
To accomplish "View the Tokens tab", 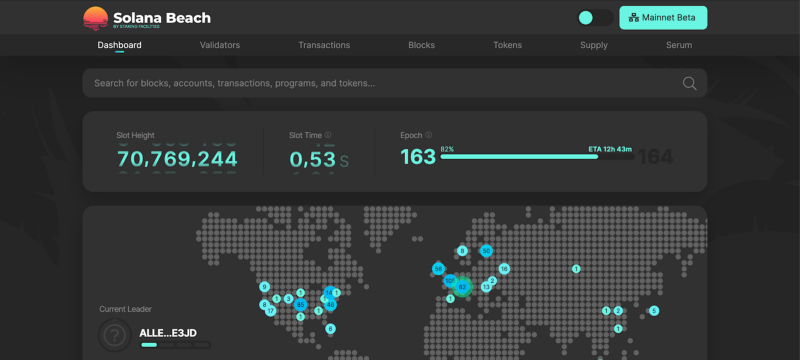I will click(x=507, y=45).
